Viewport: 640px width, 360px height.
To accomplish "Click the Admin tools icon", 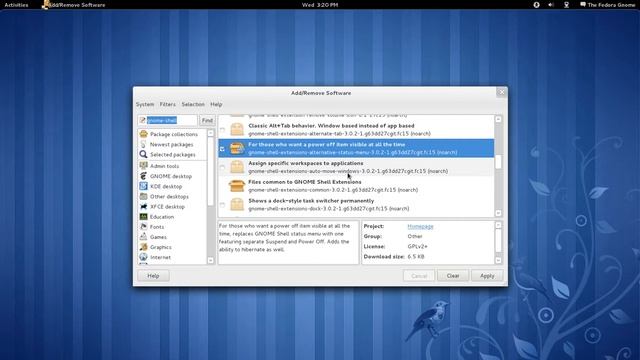I will click(x=143, y=166).
